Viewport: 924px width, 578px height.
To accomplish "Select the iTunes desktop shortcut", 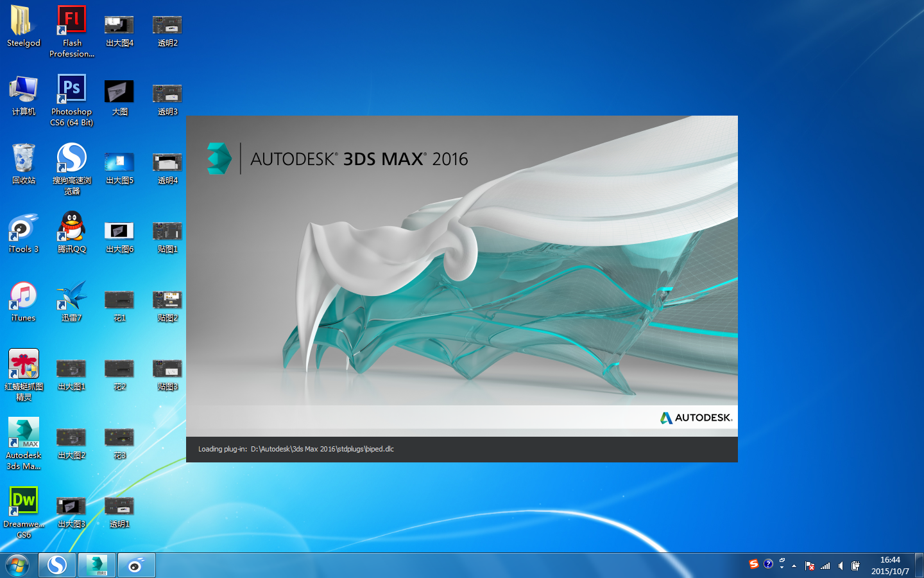I will 24,301.
